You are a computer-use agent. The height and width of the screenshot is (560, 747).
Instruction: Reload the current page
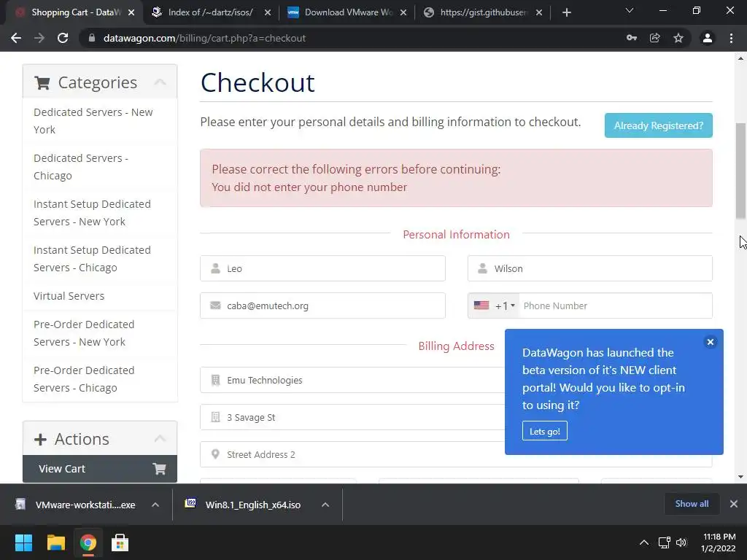tap(63, 38)
